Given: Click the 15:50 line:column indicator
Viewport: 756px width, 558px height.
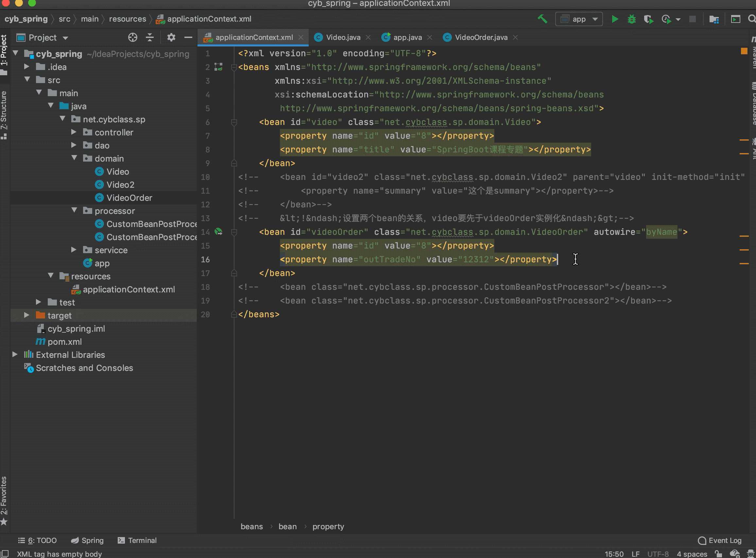Looking at the screenshot, I should tap(614, 554).
